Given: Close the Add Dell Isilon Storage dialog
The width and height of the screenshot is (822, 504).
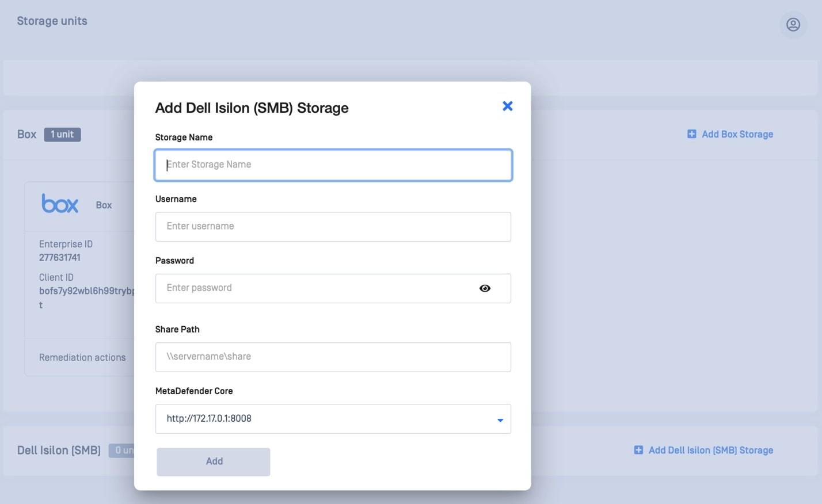Looking at the screenshot, I should [x=507, y=106].
